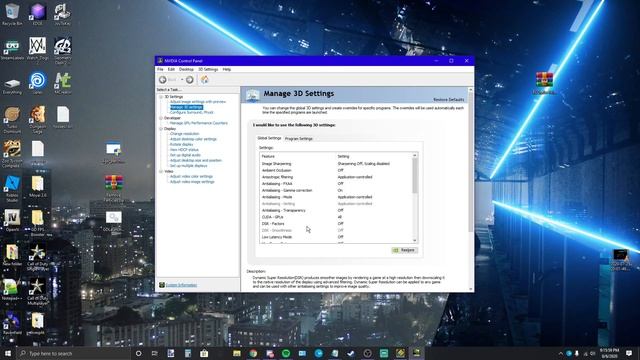Select Adjust video image settings

tap(192, 182)
